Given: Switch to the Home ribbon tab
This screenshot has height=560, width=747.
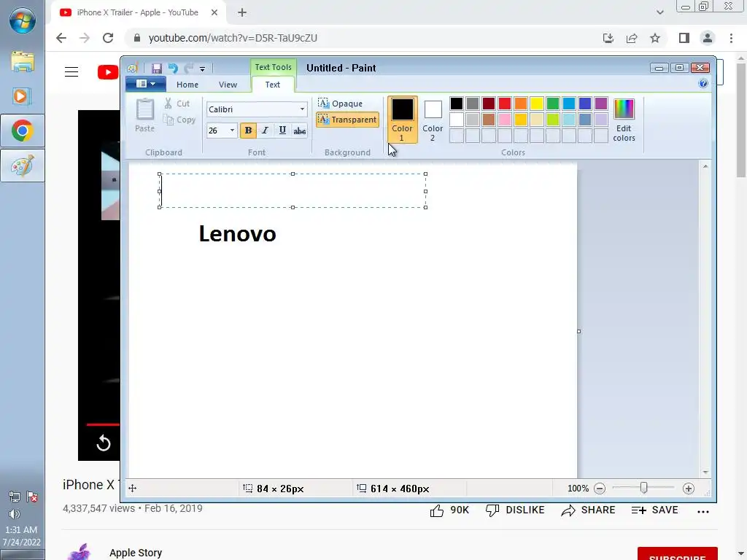Looking at the screenshot, I should coord(187,85).
